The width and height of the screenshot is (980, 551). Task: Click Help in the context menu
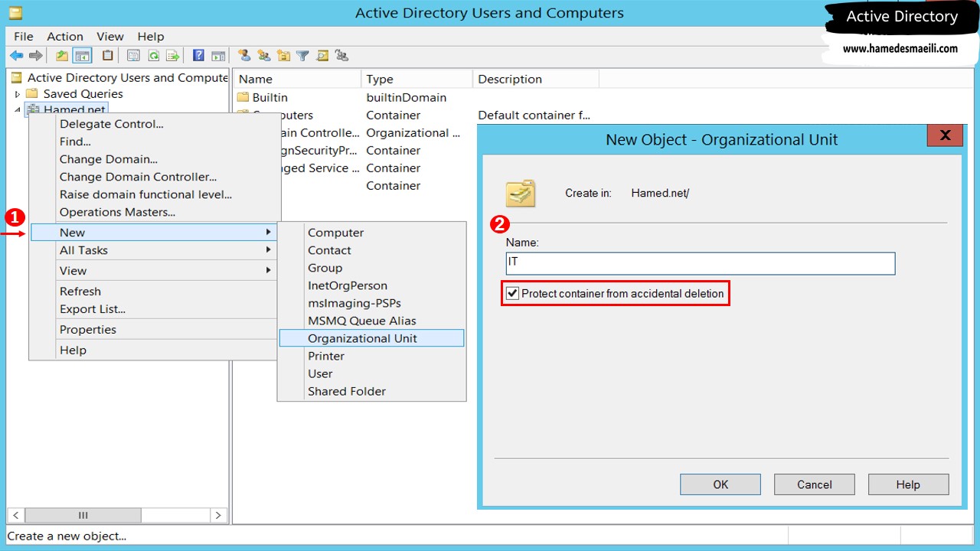(153, 350)
